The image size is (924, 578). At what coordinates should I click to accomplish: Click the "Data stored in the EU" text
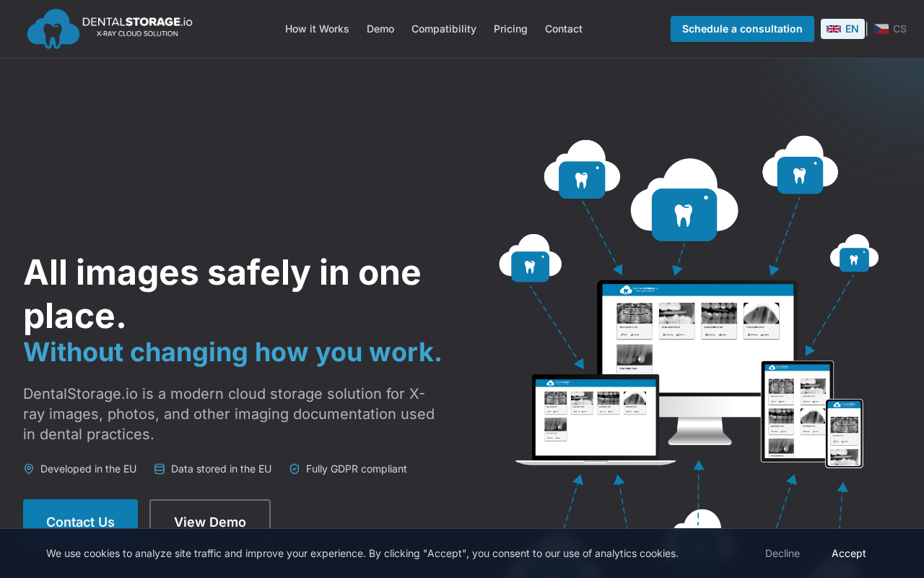point(221,469)
